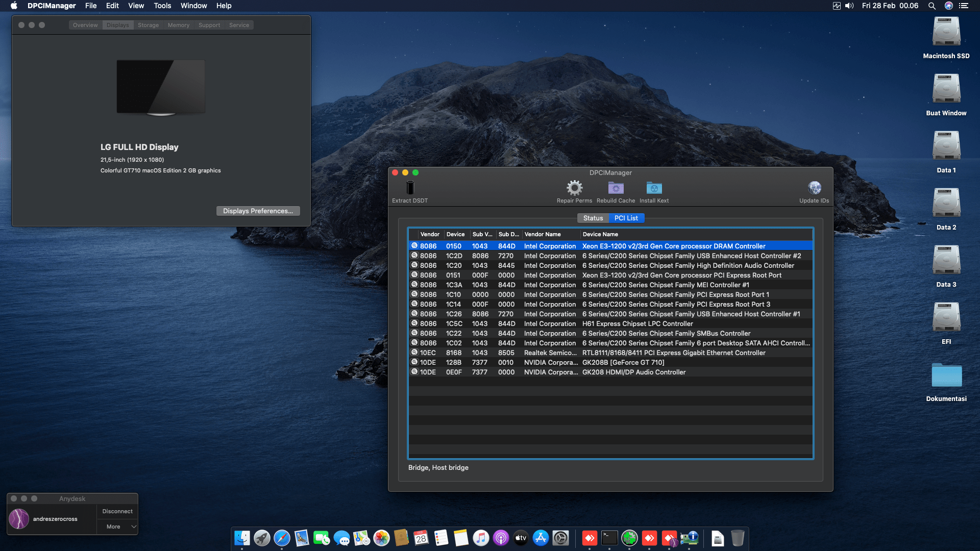Click Disconnect in the Anydesk window
980x551 pixels.
(x=117, y=511)
